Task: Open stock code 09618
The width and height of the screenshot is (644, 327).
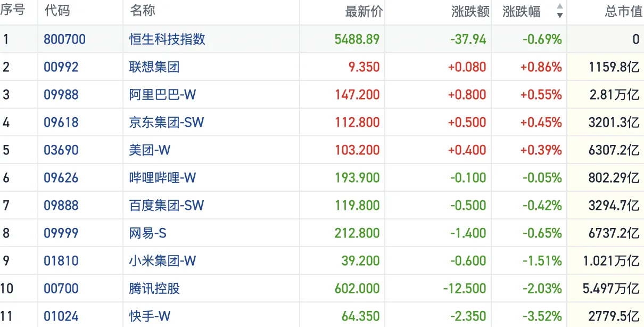Action: (61, 122)
